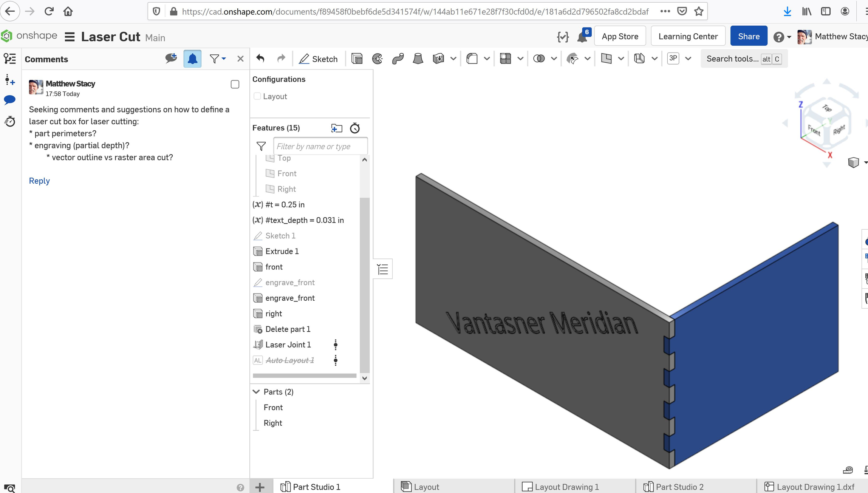The height and width of the screenshot is (493, 868).
Task: Click the Search tools box
Action: pos(744,59)
